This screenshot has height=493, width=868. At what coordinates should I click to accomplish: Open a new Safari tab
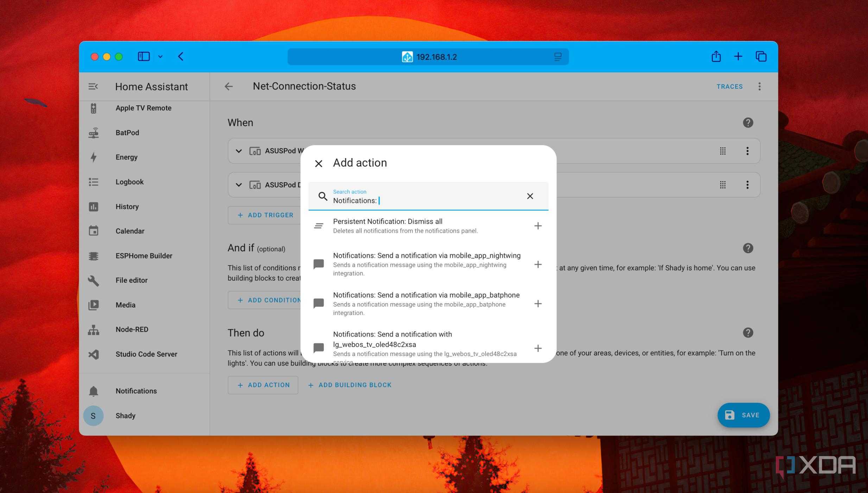(x=738, y=56)
